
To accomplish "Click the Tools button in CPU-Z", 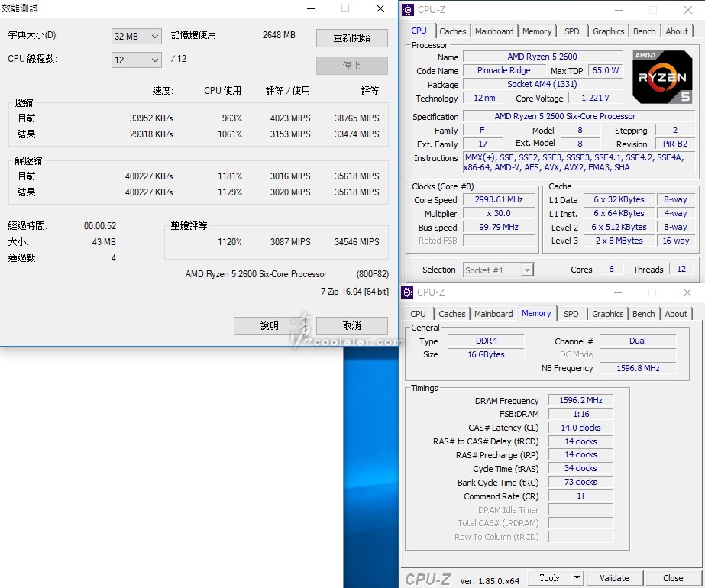I will (549, 577).
